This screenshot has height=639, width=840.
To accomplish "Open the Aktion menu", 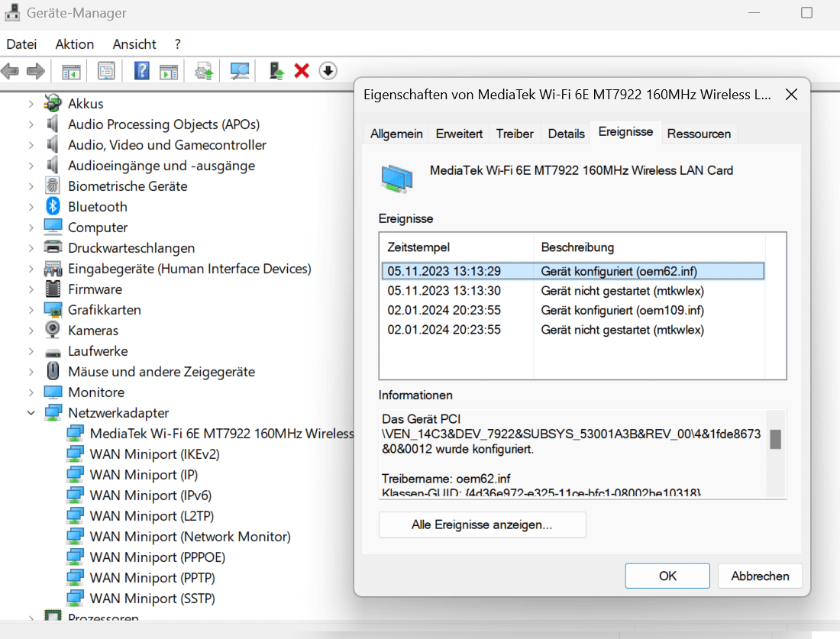I will (x=75, y=44).
